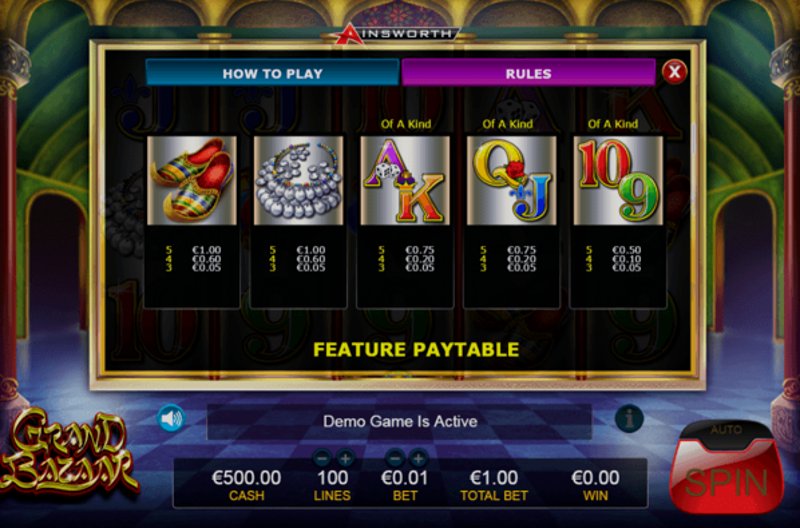Click the Ainsworth logo at top
Screen dimensions: 800x528
[398, 34]
